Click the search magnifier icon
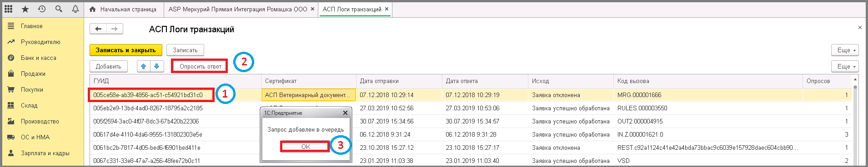Viewport: 868px width, 167px height. tap(59, 9)
